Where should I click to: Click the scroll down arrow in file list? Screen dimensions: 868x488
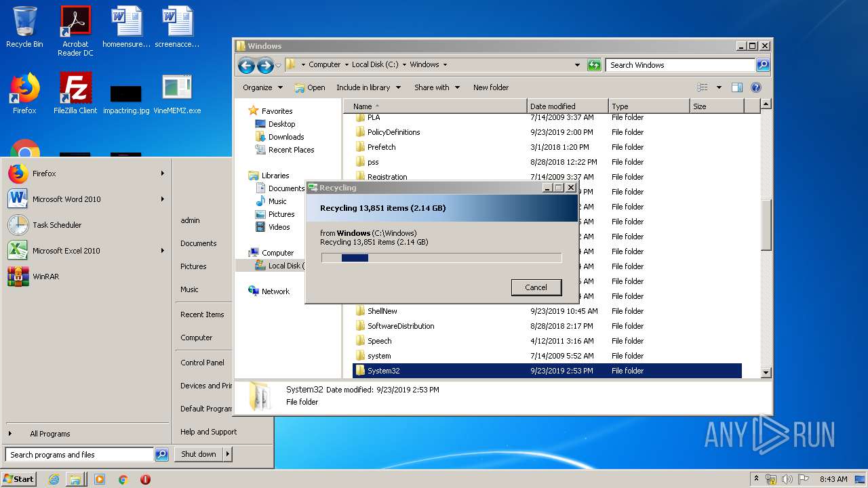[x=766, y=372]
